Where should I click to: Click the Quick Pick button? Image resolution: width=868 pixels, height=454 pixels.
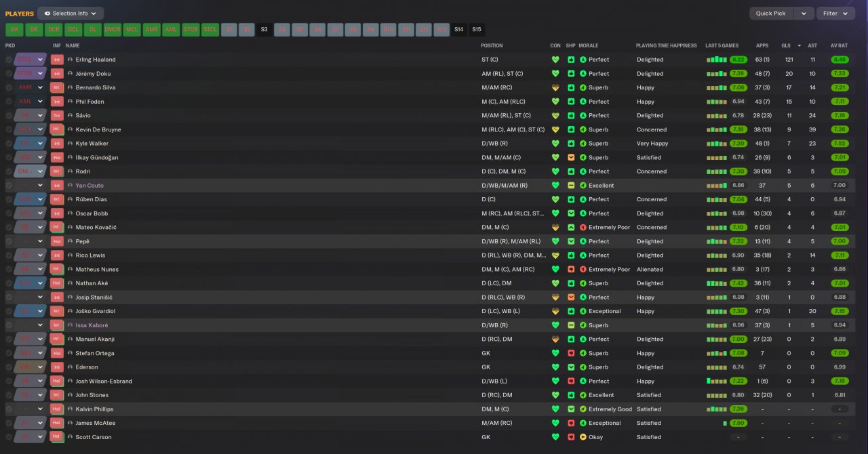pyautogui.click(x=771, y=14)
